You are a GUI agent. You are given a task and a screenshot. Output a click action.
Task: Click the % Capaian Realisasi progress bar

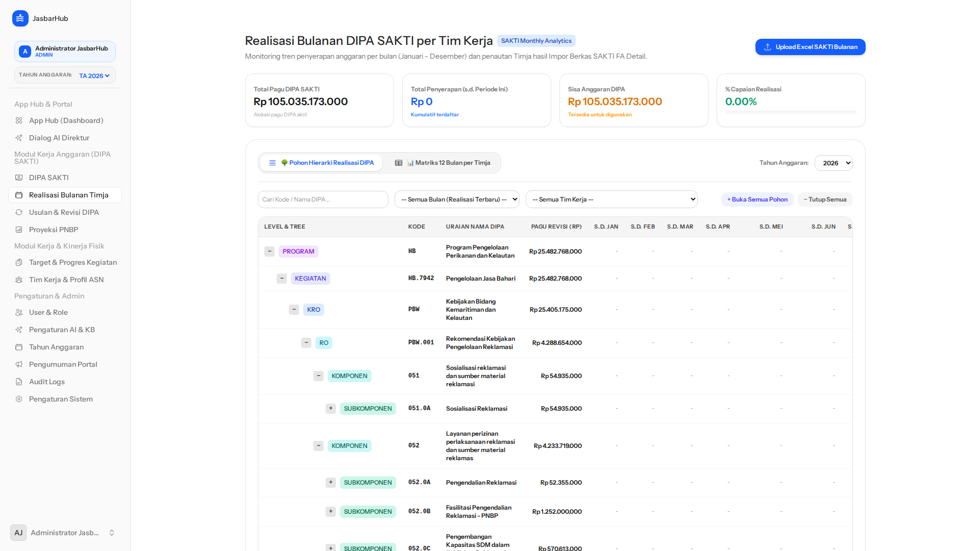791,112
